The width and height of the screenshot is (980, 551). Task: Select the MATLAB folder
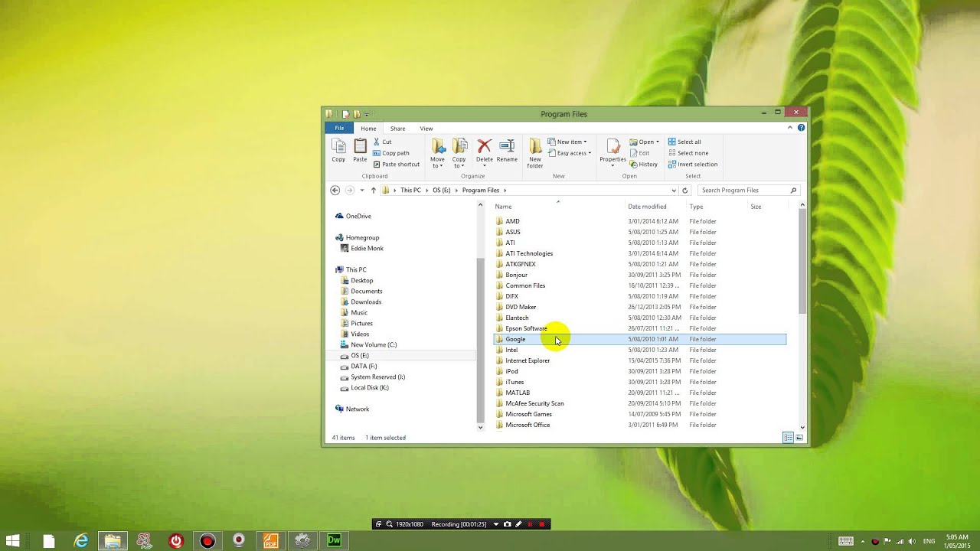[639, 393]
